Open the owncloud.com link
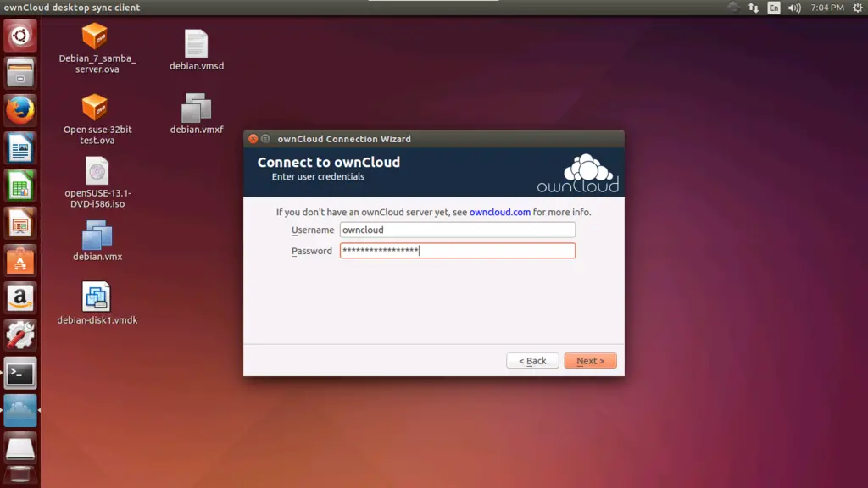Image resolution: width=868 pixels, height=488 pixels. 499,213
